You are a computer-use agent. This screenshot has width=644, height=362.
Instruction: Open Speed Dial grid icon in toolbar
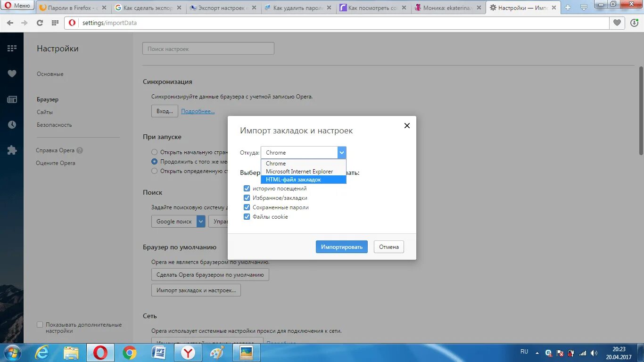[x=55, y=23]
